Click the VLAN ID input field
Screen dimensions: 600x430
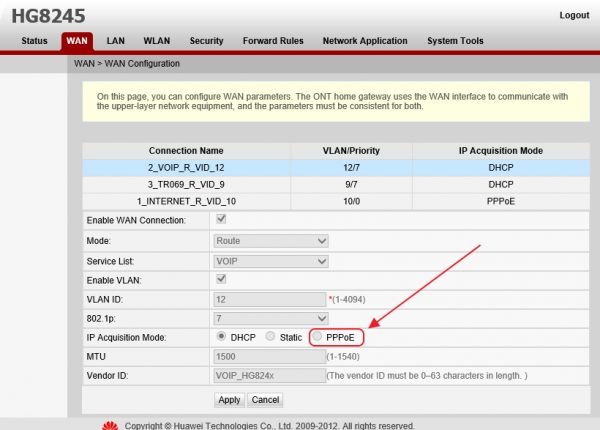tap(270, 300)
